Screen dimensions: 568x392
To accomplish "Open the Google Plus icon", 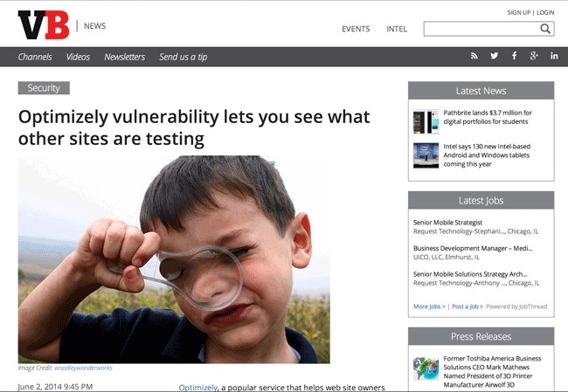I will click(534, 56).
